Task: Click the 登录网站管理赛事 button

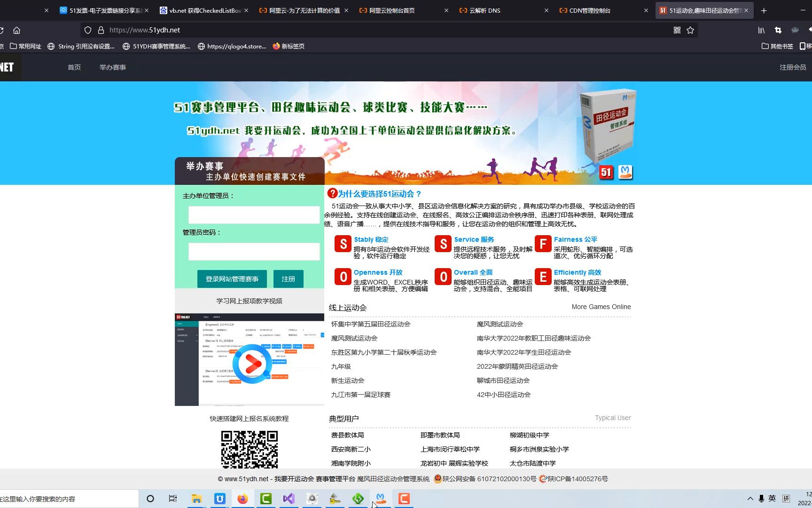Action: pos(232,278)
